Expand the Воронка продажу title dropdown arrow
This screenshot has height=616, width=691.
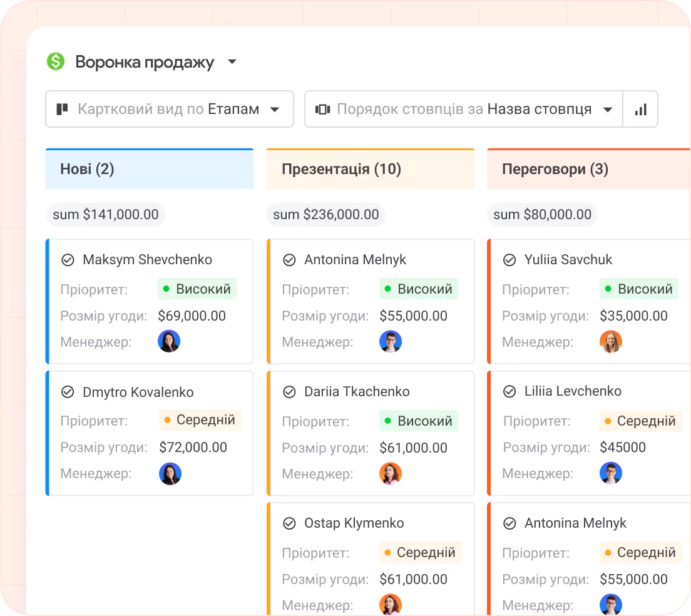232,62
